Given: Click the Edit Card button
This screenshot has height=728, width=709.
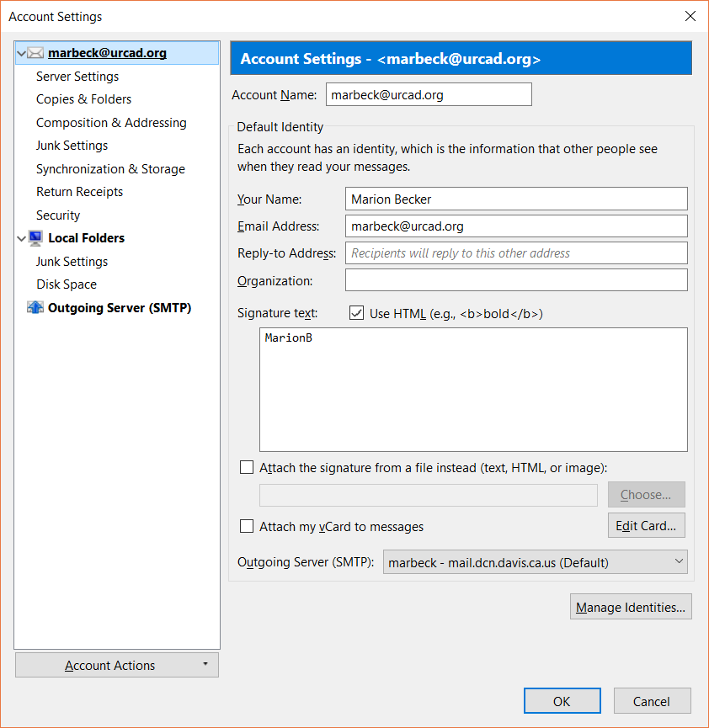Looking at the screenshot, I should (x=647, y=525).
